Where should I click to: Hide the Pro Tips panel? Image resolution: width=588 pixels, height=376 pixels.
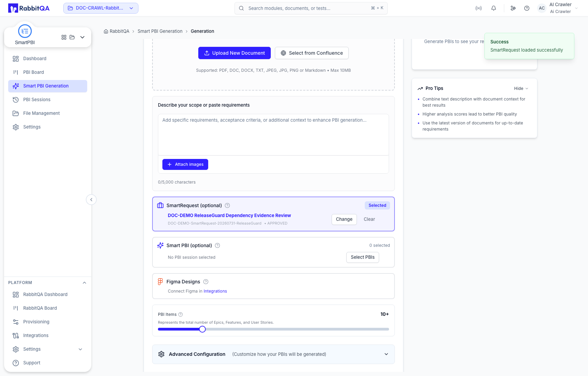click(x=521, y=89)
